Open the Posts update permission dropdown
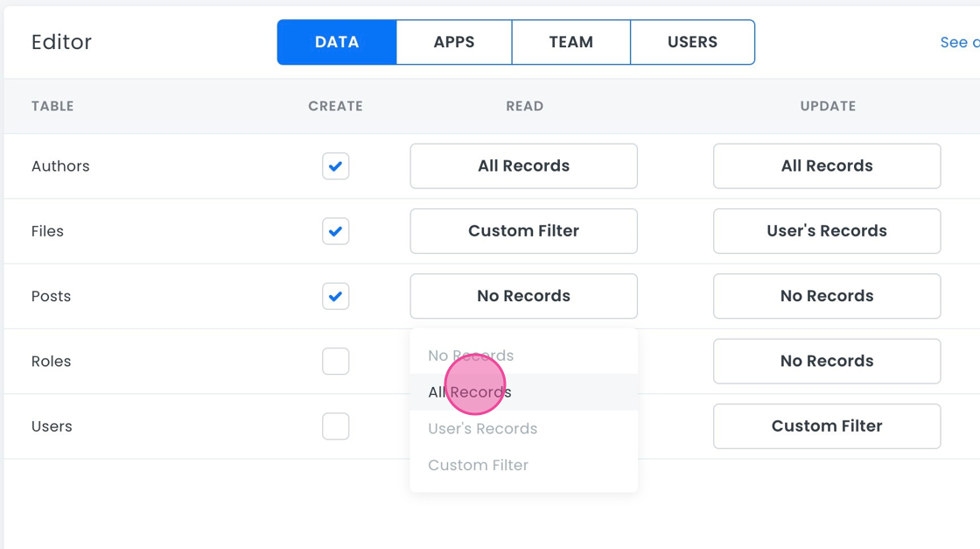 827,296
